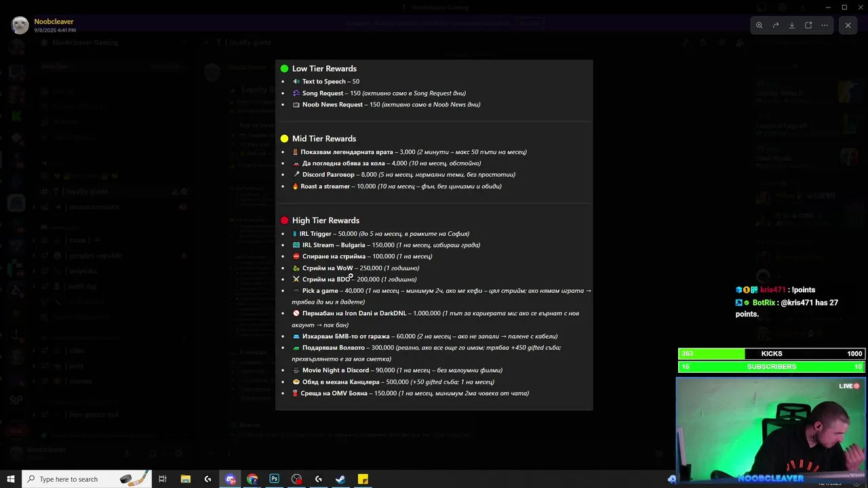
Task: Open Task View from the taskbar
Action: (163, 479)
